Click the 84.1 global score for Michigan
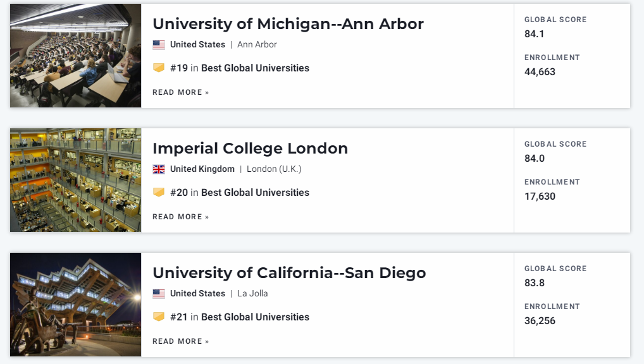Viewport: 644px width, 364px height. click(x=535, y=34)
